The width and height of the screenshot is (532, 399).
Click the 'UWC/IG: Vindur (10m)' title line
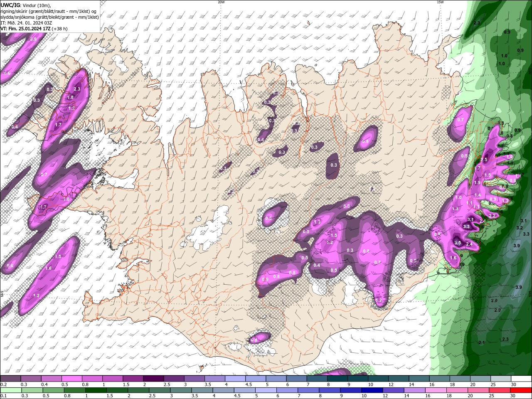[25, 5]
